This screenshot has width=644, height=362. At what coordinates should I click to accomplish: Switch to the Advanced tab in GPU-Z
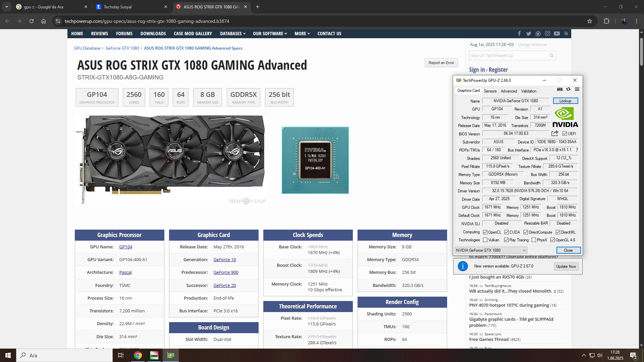pyautogui.click(x=509, y=91)
